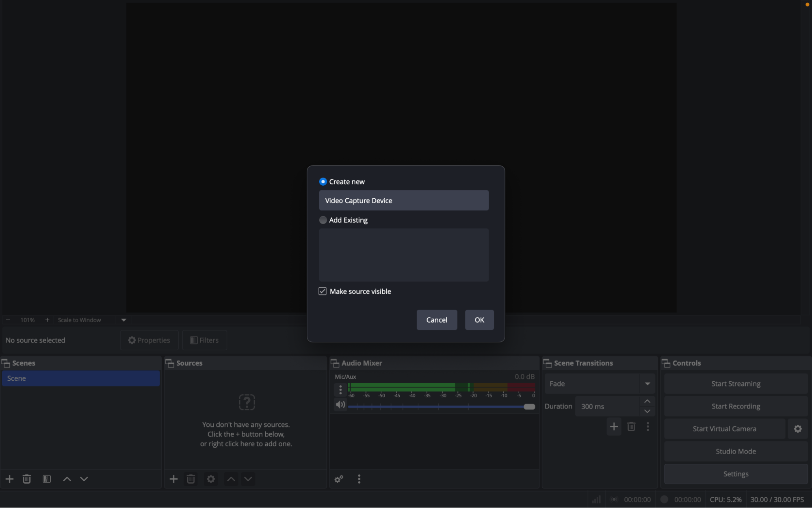Image resolution: width=812 pixels, height=508 pixels.
Task: Click the 300 ms duration field
Action: pos(607,406)
